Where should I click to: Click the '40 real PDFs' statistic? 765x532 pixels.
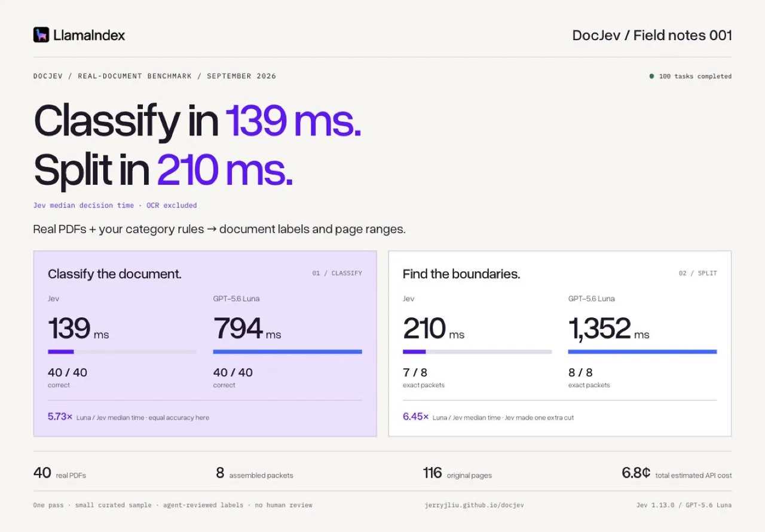(x=60, y=473)
